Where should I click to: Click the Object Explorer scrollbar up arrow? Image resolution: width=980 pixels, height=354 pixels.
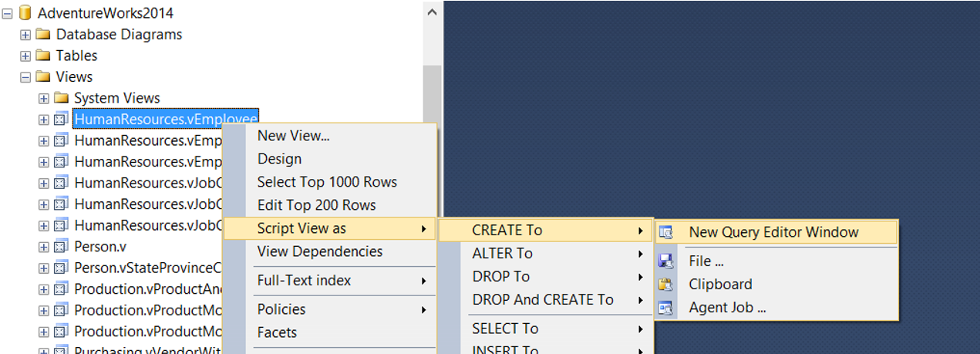pyautogui.click(x=433, y=12)
